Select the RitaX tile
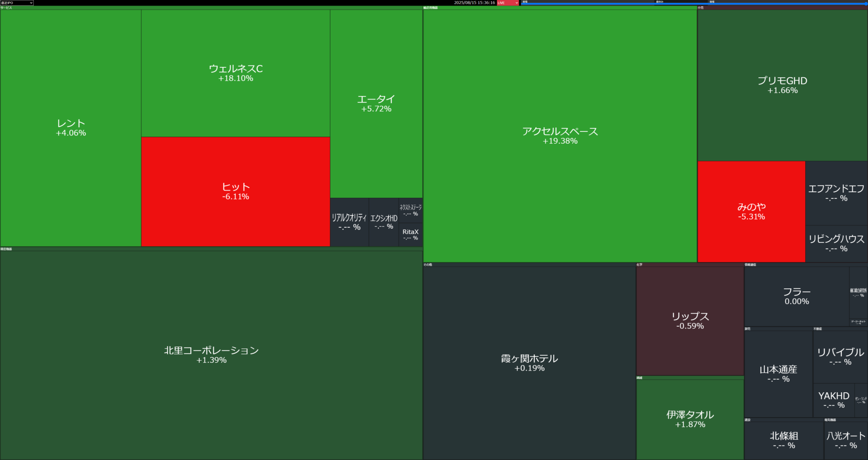 410,235
